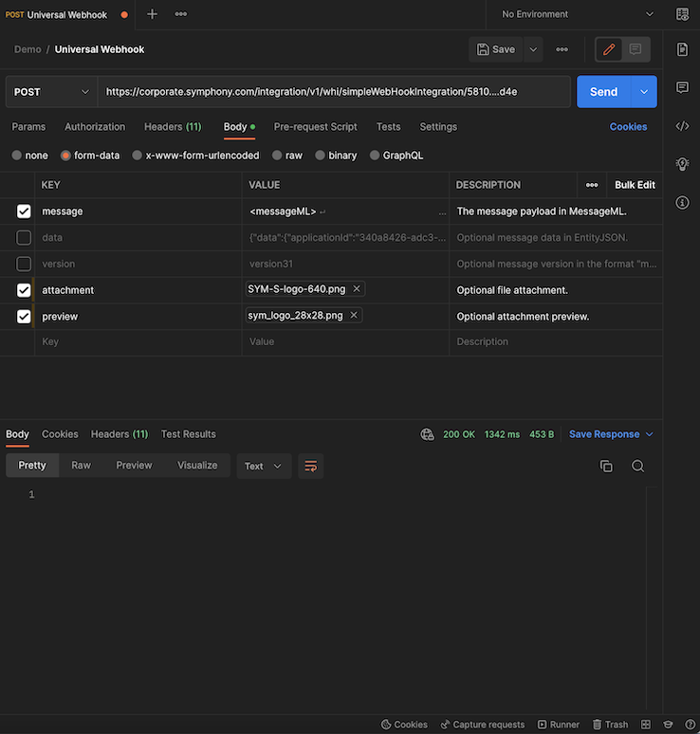Open the Tests tab
This screenshot has width=700, height=734.
click(x=389, y=127)
